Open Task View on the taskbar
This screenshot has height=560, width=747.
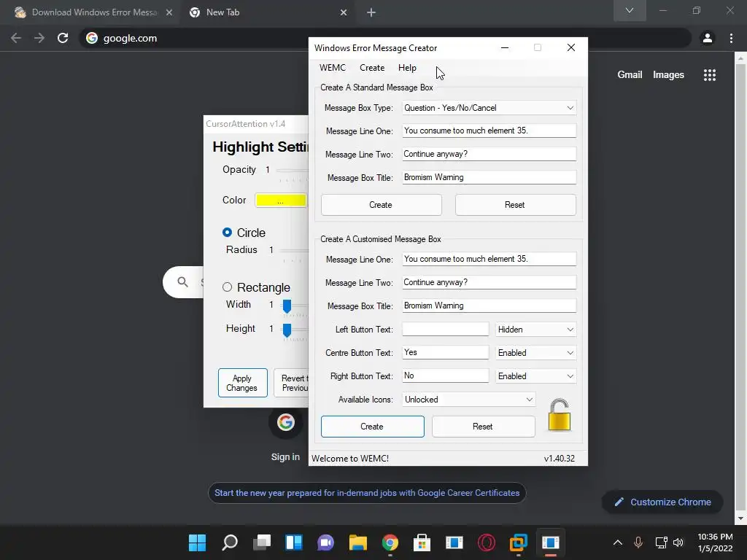click(x=262, y=542)
